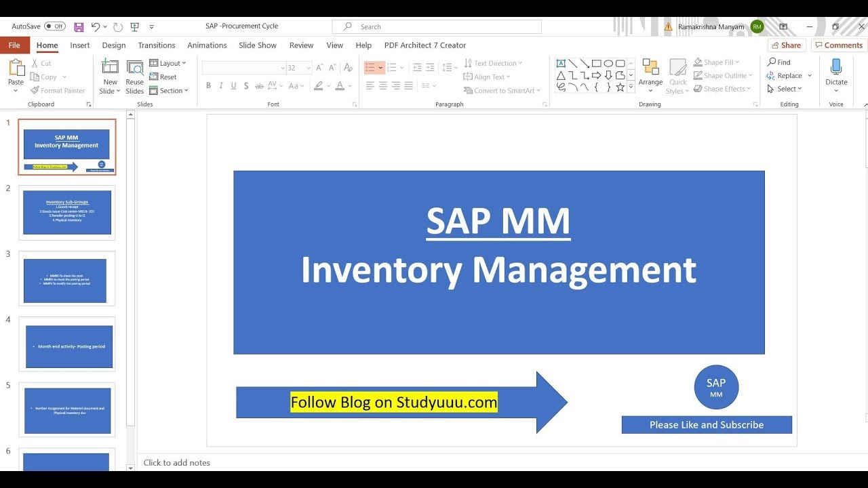This screenshot has width=868, height=488.
Task: Open Quick Styles gallery
Action: pyautogui.click(x=678, y=76)
